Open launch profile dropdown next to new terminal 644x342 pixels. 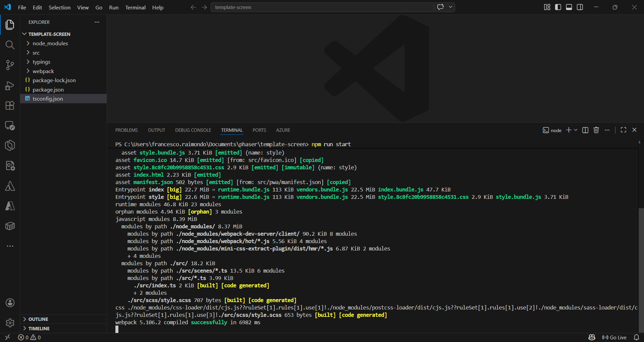point(576,130)
